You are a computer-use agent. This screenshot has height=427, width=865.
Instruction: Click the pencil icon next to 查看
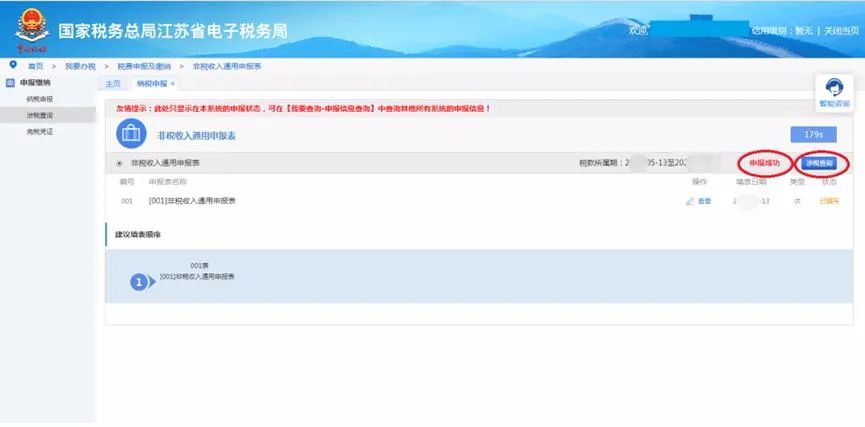pos(690,201)
